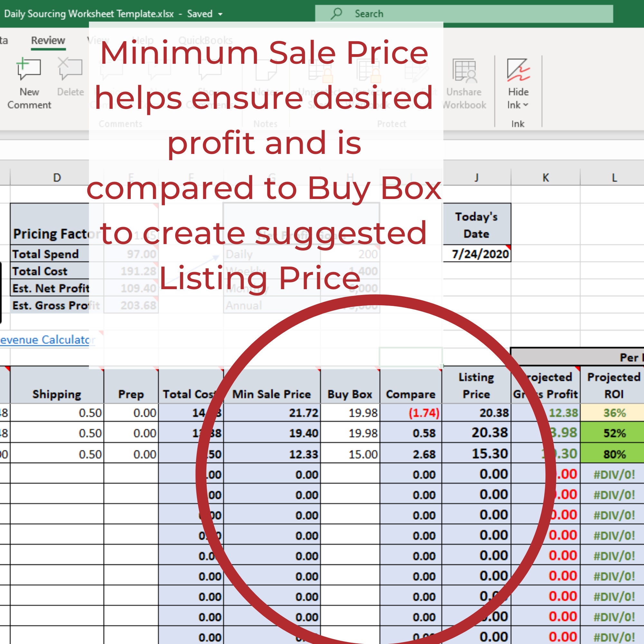This screenshot has width=644, height=644.
Task: Select the Buy Box value 15.00
Action: 350,453
